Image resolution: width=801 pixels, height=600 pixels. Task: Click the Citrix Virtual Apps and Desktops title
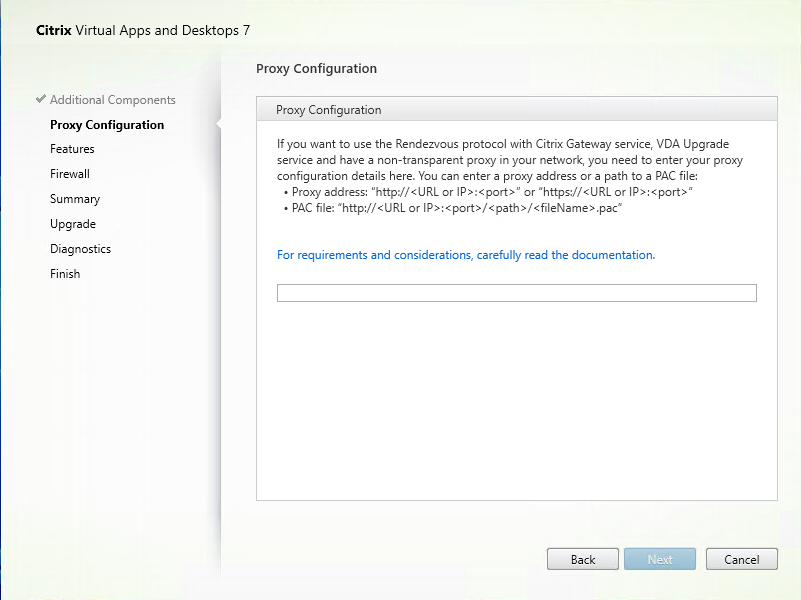pyautogui.click(x=143, y=30)
